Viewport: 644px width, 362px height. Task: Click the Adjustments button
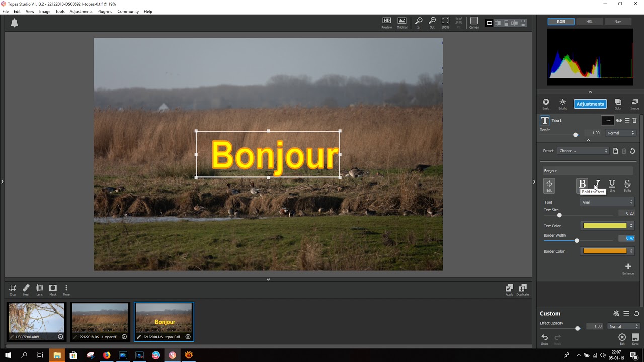click(x=590, y=104)
